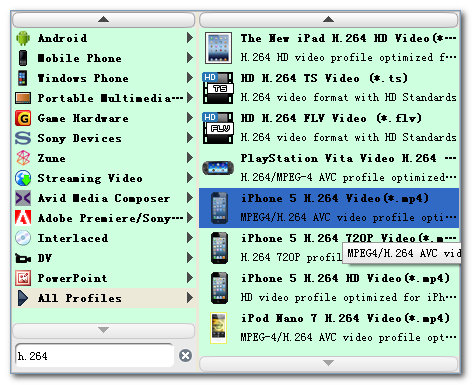Select iPhone 5 H.264 Video(*.mp4) profile
The height and width of the screenshot is (385, 472).
pos(329,208)
